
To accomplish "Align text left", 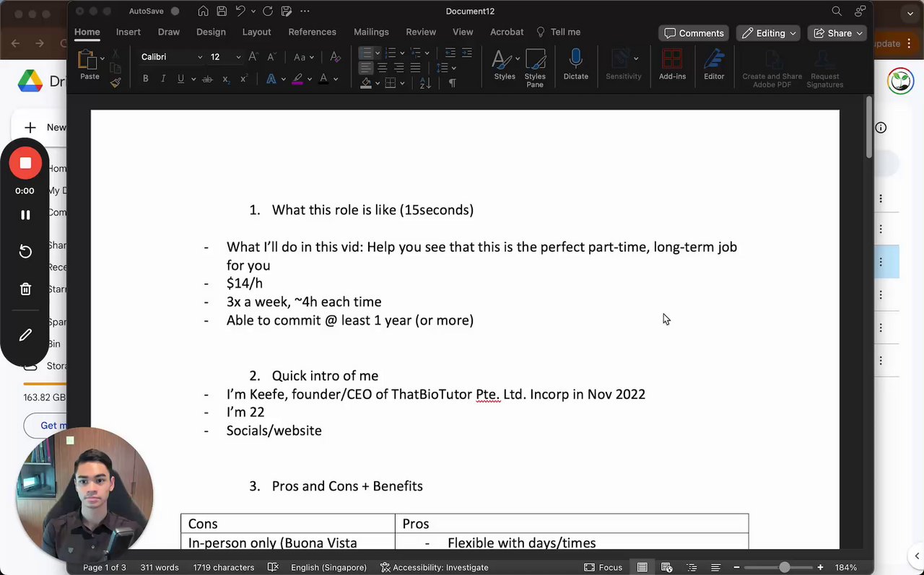I will pyautogui.click(x=366, y=68).
